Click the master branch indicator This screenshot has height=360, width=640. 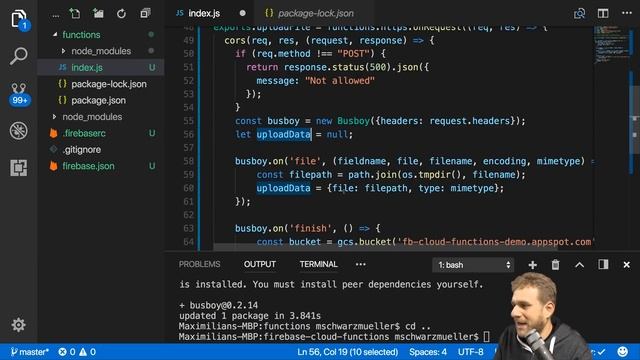click(29, 352)
